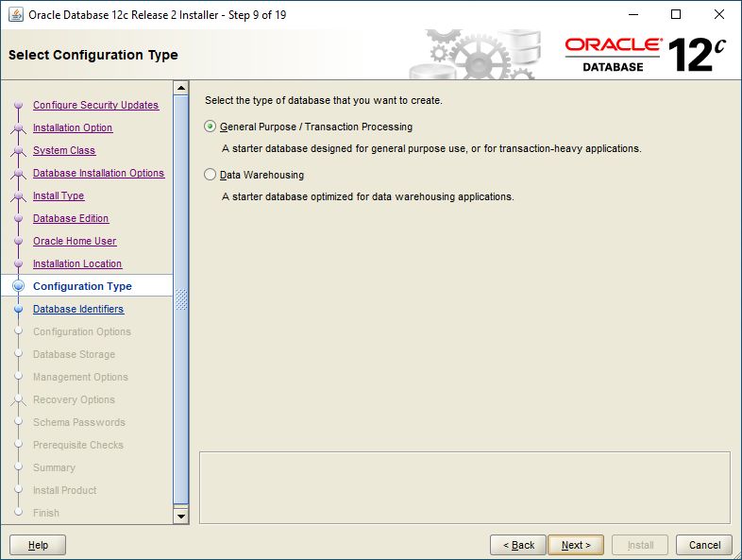Click the steps sidebar scrollbar thumb
The image size is (742, 560).
click(180, 299)
